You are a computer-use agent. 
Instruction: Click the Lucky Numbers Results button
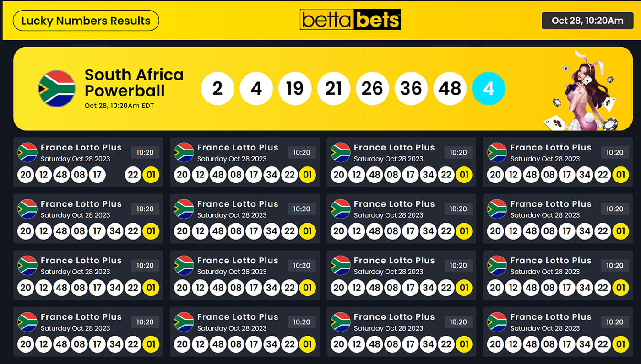tap(86, 21)
